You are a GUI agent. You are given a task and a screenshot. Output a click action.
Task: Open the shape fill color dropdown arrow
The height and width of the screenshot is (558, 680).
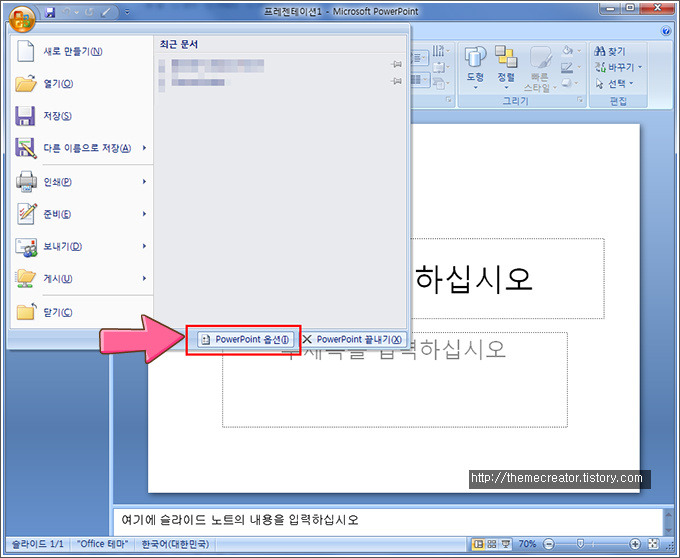[579, 51]
